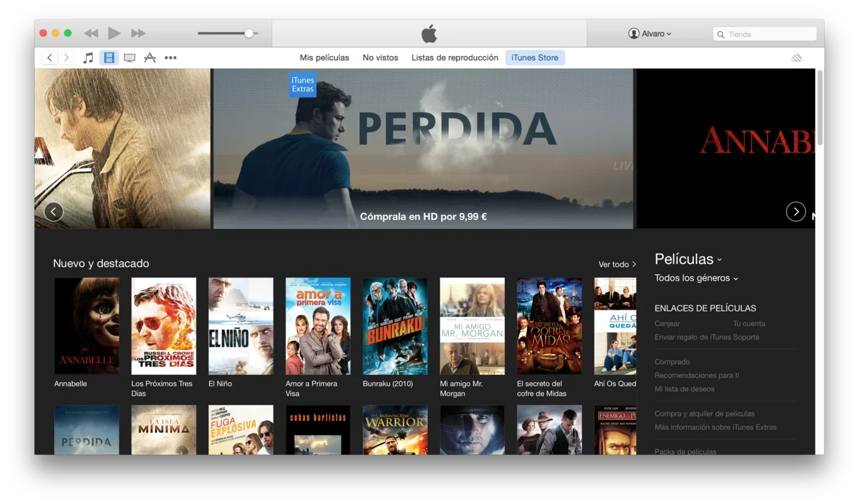
Task: Expand the Películas dropdown
Action: 688,259
